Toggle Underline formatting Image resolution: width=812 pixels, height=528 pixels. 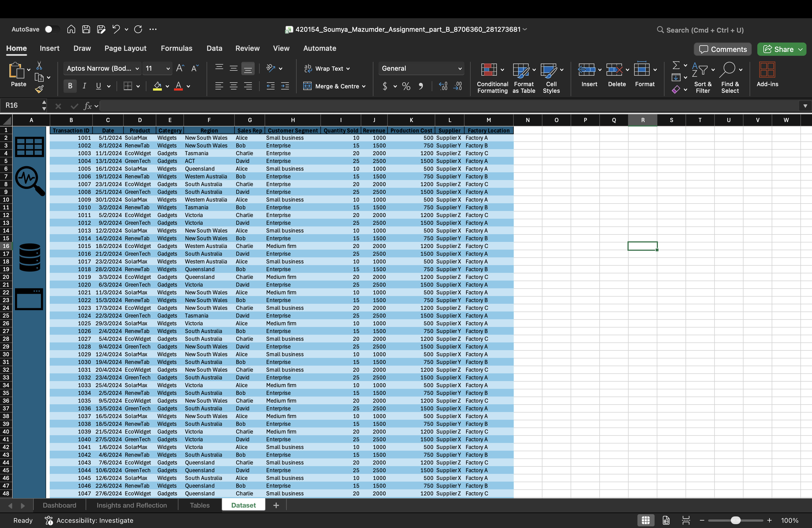99,86
